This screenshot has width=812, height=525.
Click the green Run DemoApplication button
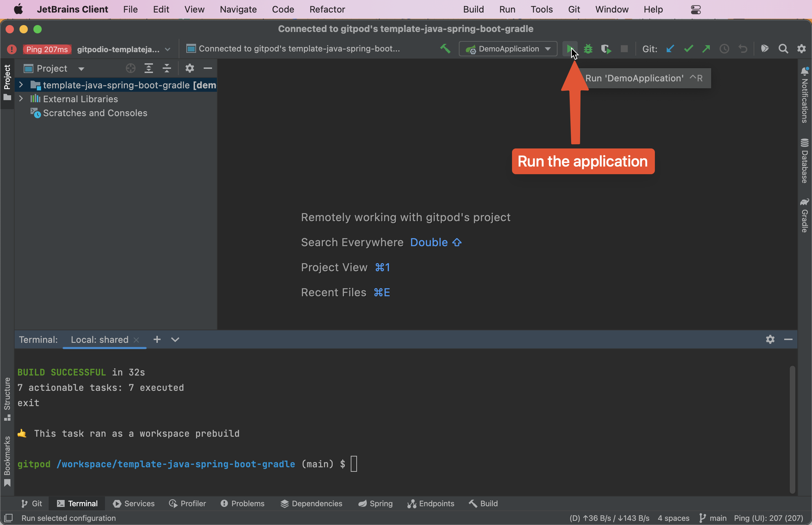pyautogui.click(x=569, y=49)
